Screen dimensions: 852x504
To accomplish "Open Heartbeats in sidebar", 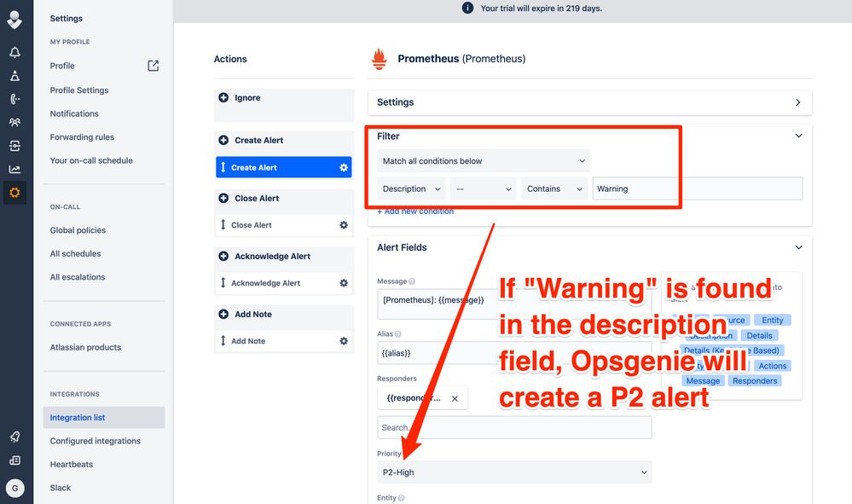I will pyautogui.click(x=71, y=465).
